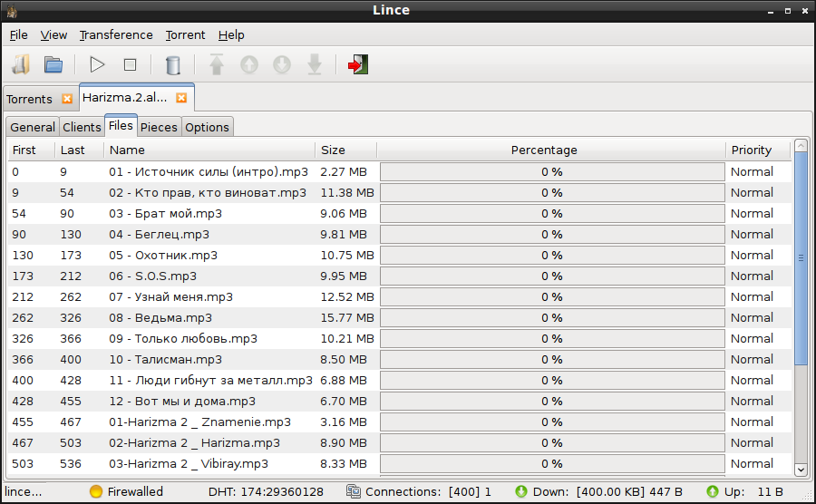Open the Help menu
816x504 pixels.
[231, 34]
